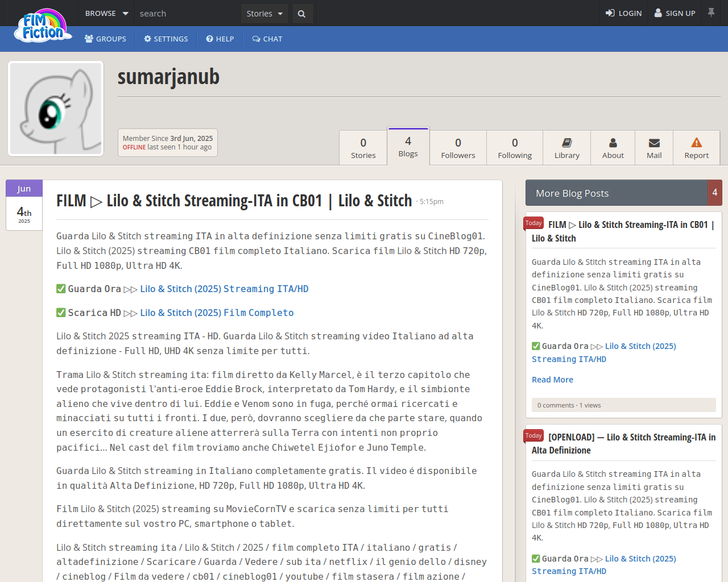The height and width of the screenshot is (582, 728).
Task: Click the magnifier search button
Action: [x=301, y=14]
